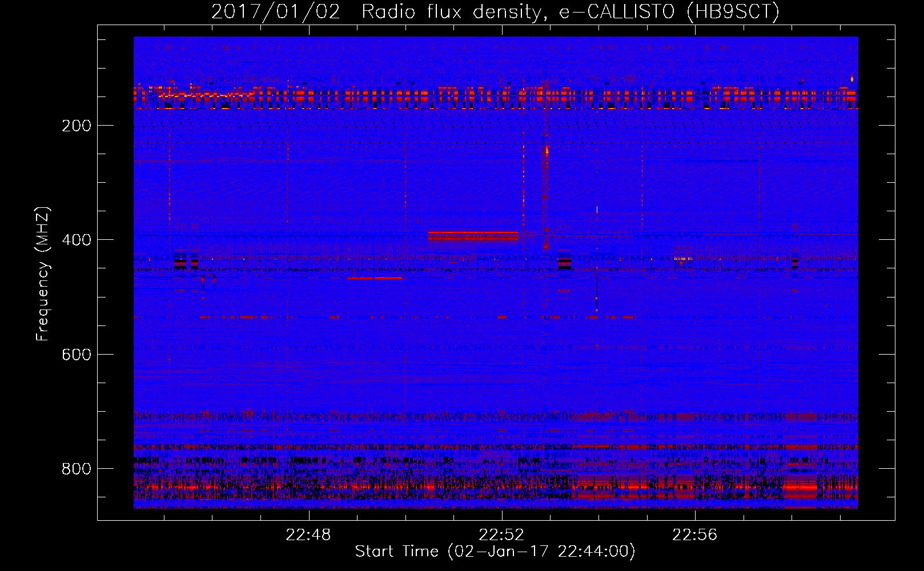Select the 600 frequency tick label
924x571 pixels.
pyautogui.click(x=77, y=355)
